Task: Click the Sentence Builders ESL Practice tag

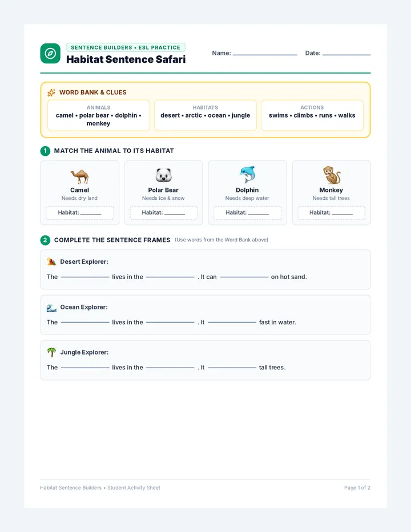Action: [126, 47]
